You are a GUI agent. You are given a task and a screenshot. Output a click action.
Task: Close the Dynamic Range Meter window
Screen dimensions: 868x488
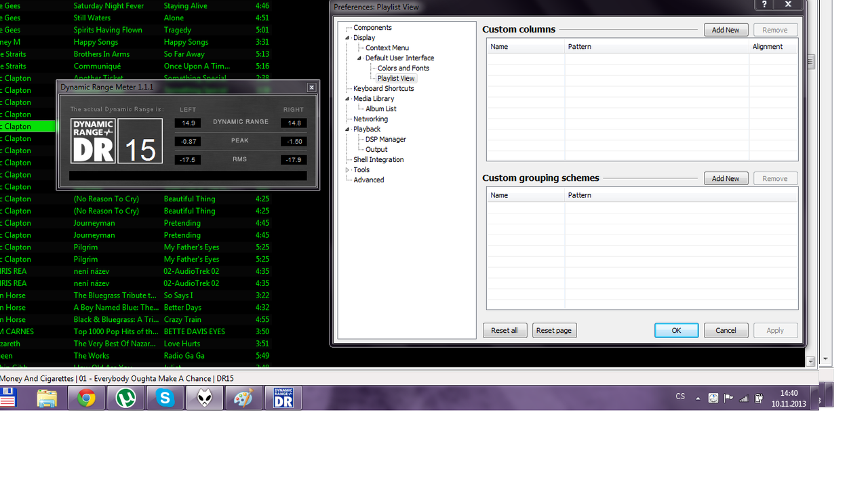(x=311, y=87)
